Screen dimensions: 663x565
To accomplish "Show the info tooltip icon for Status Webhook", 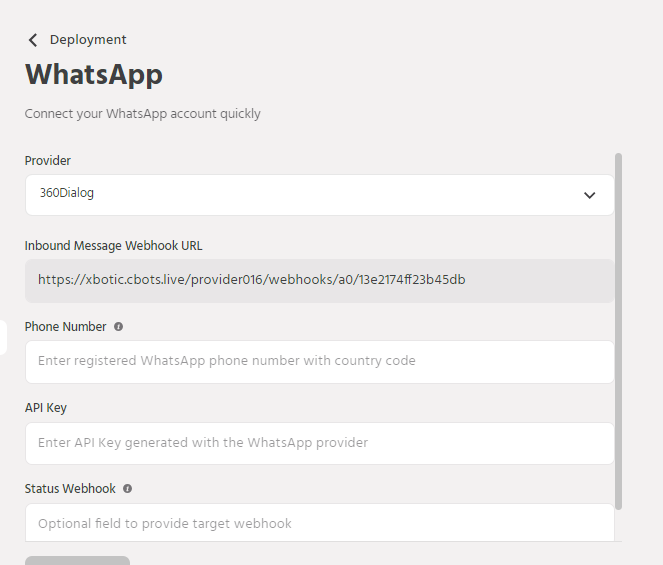I will [x=127, y=489].
